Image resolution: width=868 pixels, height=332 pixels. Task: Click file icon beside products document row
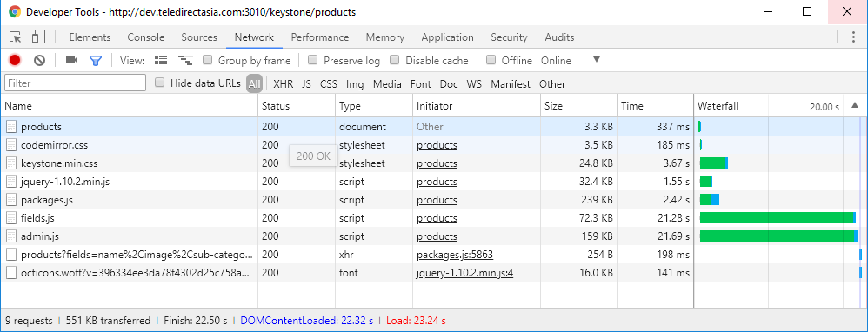point(11,127)
